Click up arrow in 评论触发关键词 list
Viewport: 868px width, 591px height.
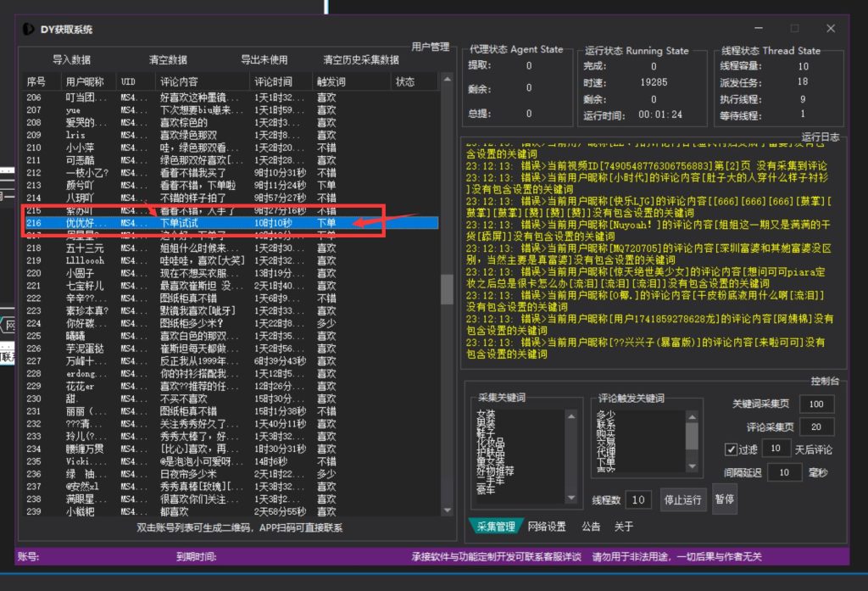693,415
